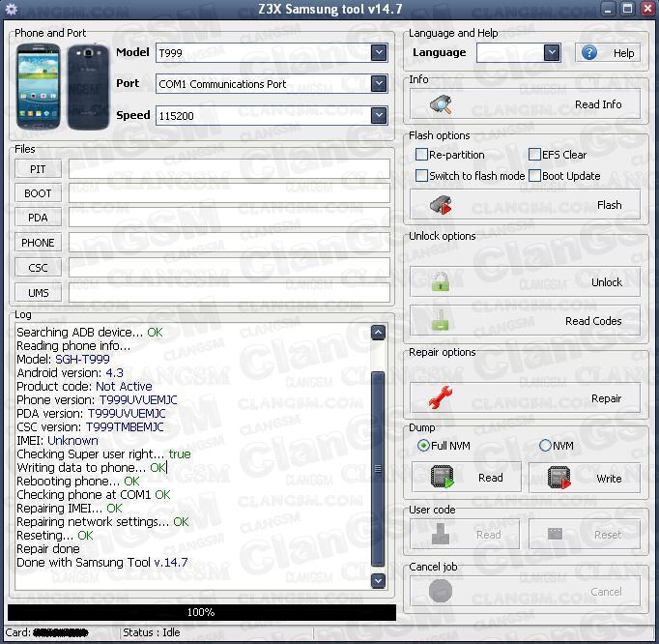This screenshot has height=644, width=659.
Task: Select the NVM radio button
Action: 545,445
